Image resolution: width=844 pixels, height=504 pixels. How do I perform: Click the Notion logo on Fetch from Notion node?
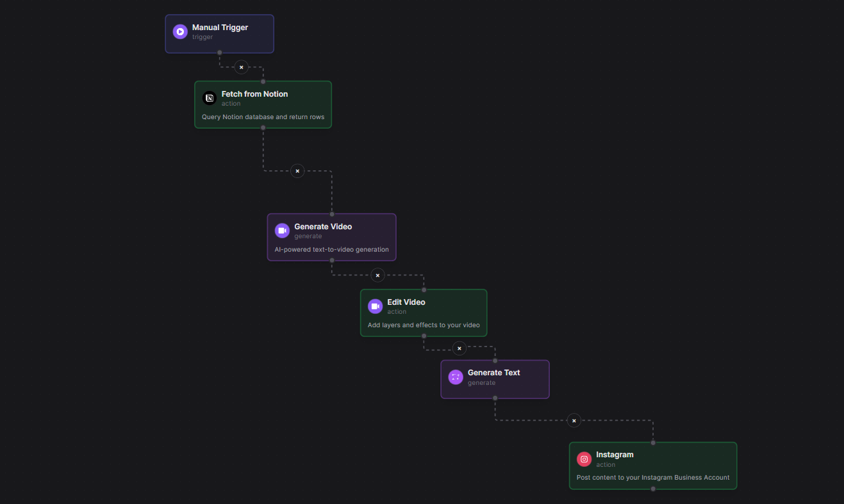click(x=209, y=98)
